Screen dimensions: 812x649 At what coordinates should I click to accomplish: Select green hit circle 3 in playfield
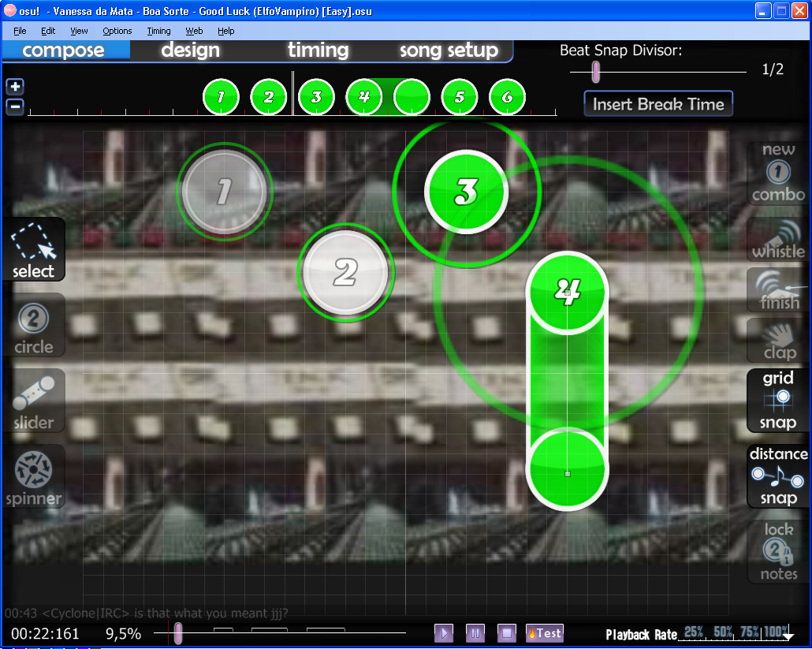coord(466,192)
